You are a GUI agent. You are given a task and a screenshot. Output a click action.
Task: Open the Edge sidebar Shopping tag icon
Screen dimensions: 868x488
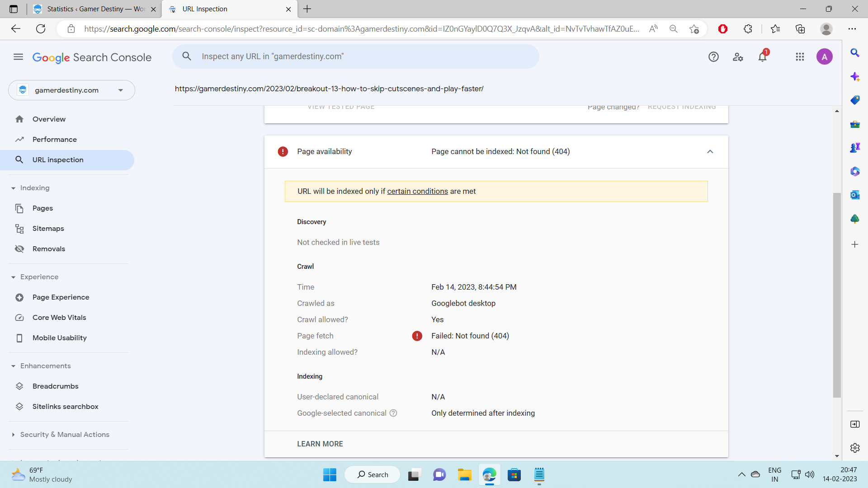(x=855, y=100)
